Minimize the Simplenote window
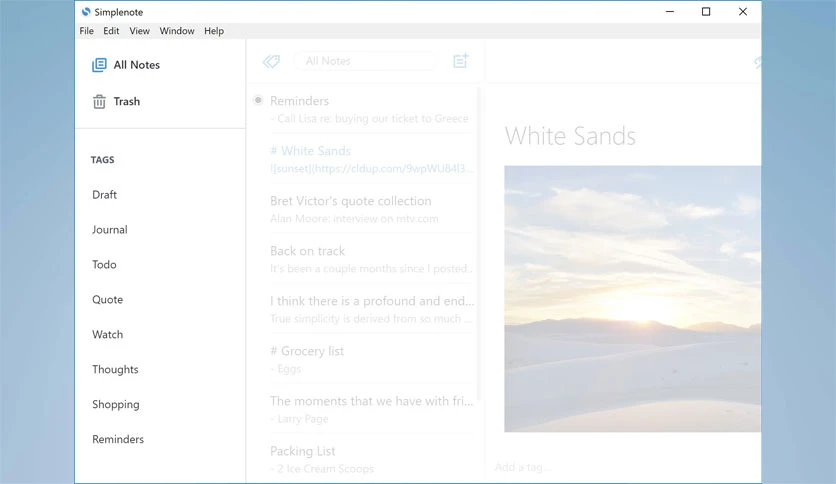Screen dimensions: 836x484 670,12
